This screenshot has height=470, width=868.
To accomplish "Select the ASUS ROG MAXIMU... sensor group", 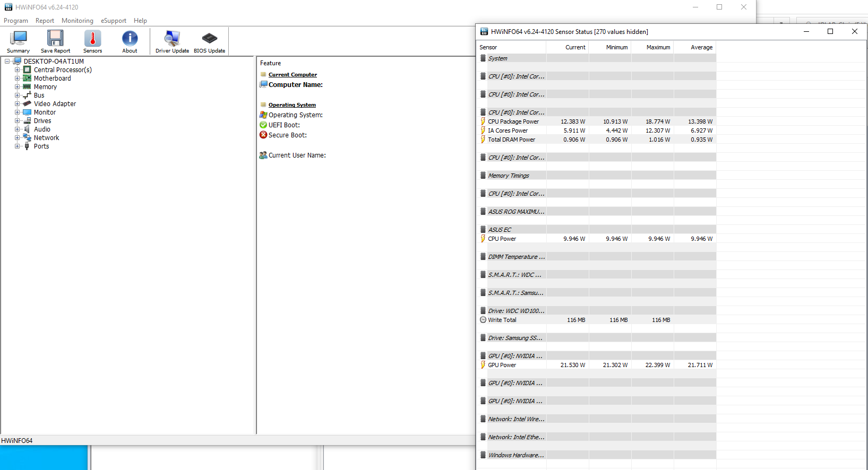I will (x=597, y=212).
